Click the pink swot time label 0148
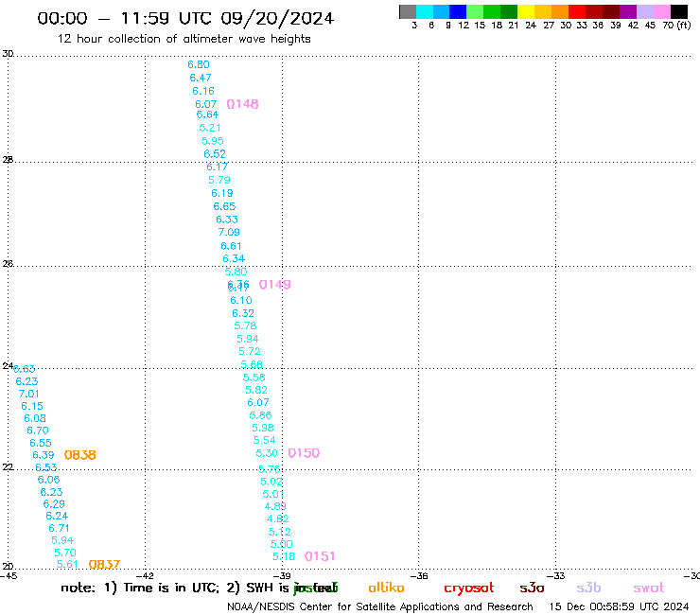This screenshot has width=700, height=615. click(x=242, y=104)
